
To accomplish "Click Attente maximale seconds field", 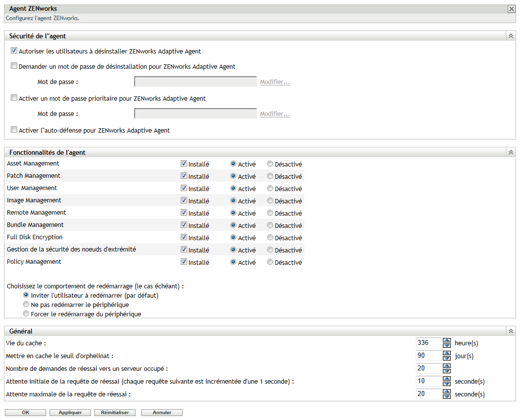I will (x=429, y=394).
